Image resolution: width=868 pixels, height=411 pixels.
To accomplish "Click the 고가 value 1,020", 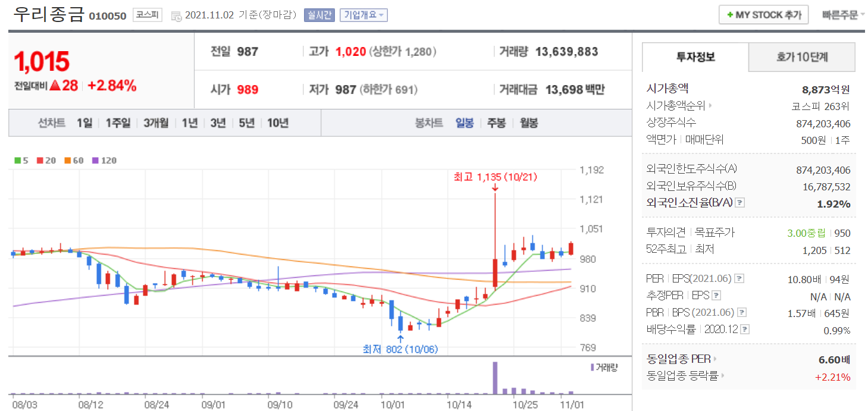I will coord(350,52).
